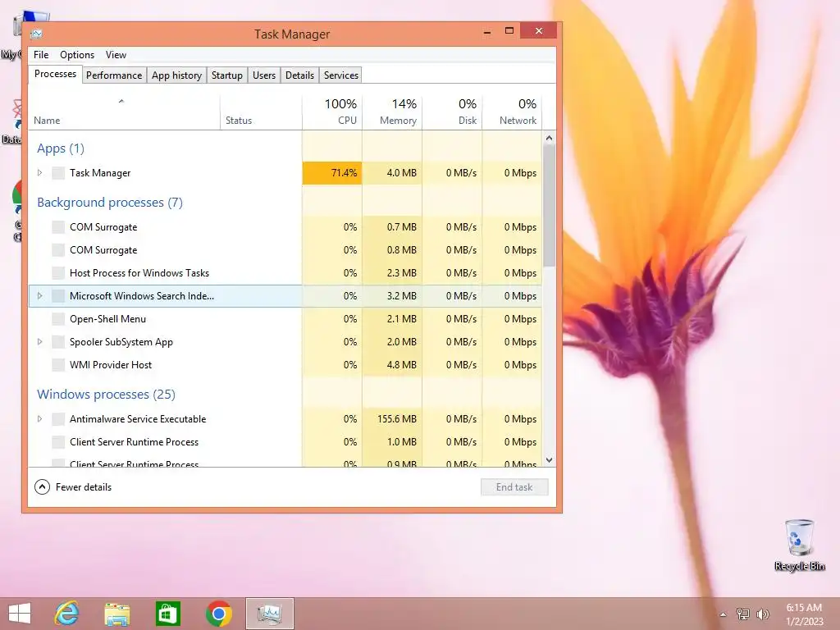840x630 pixels.
Task: Open the Windows Store taskbar icon
Action: point(167,614)
